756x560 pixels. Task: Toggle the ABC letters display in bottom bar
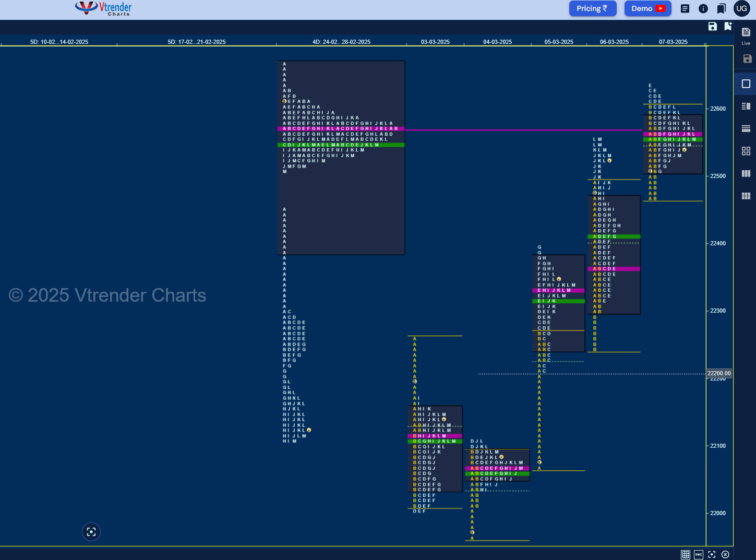(x=699, y=554)
